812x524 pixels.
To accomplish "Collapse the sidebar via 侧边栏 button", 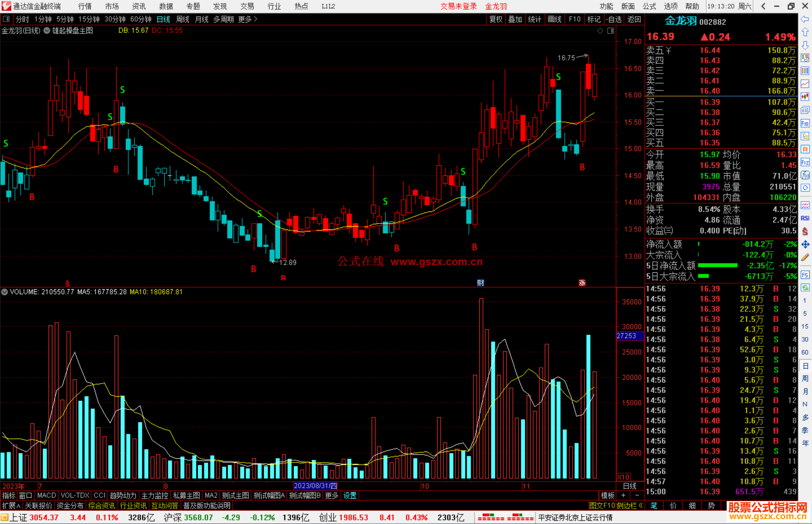I will coord(630,506).
